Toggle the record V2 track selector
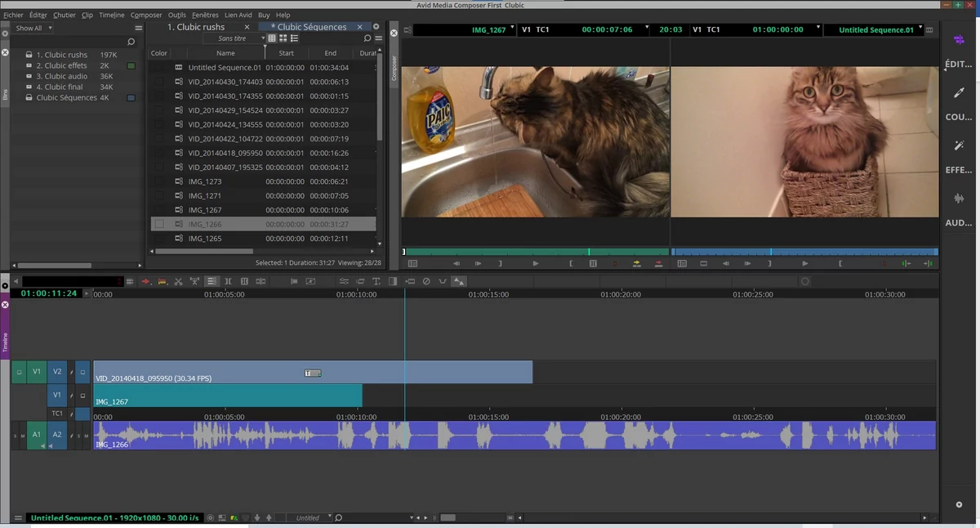 57,372
